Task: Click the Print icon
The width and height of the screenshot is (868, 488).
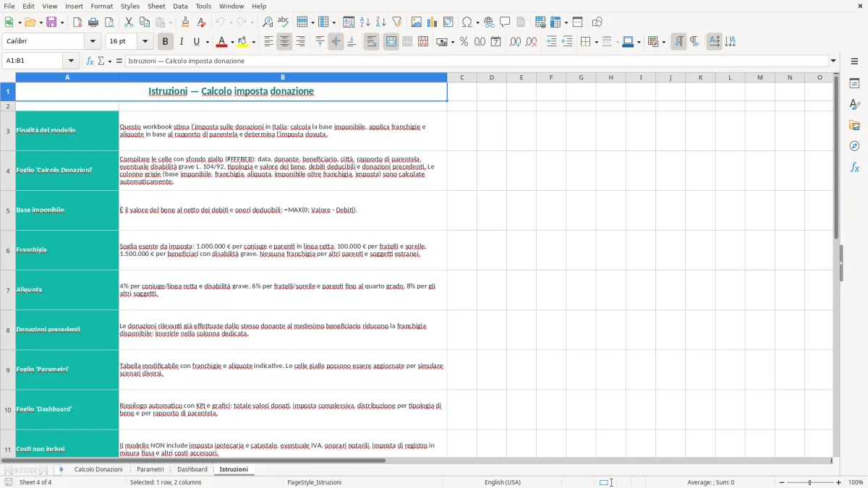Action: pos(93,22)
